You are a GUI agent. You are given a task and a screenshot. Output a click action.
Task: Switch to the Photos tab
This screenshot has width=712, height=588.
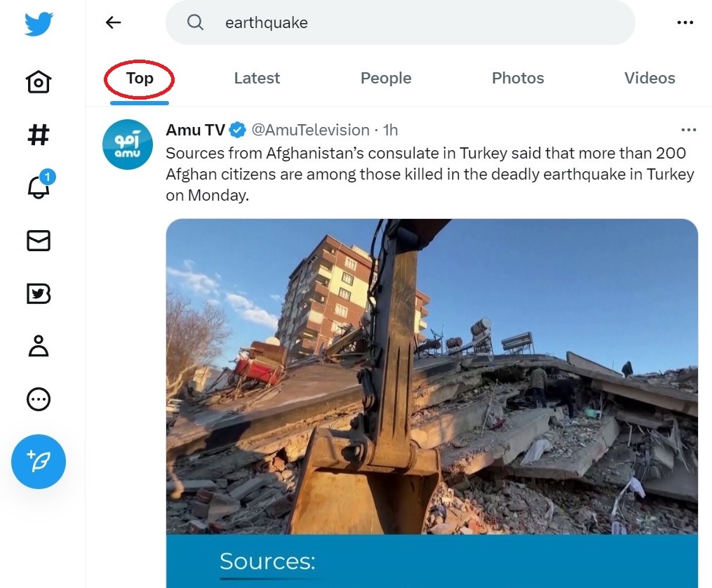point(518,79)
